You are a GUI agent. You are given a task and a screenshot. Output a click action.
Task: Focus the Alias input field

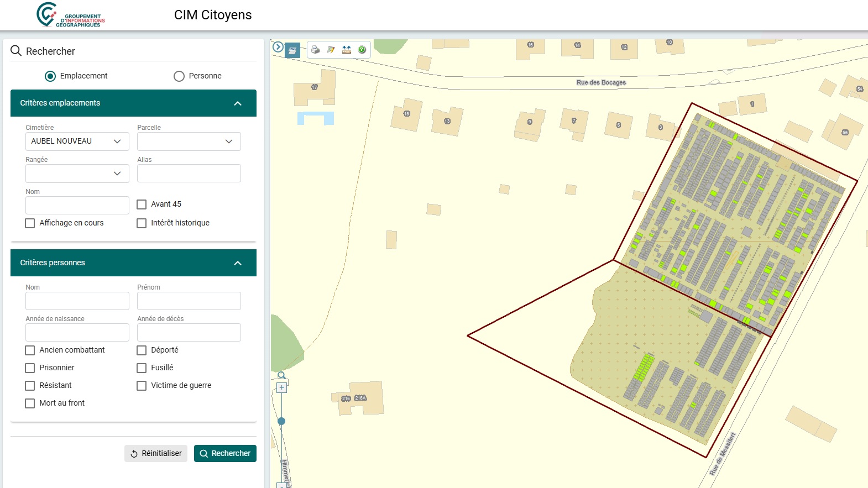(x=189, y=174)
